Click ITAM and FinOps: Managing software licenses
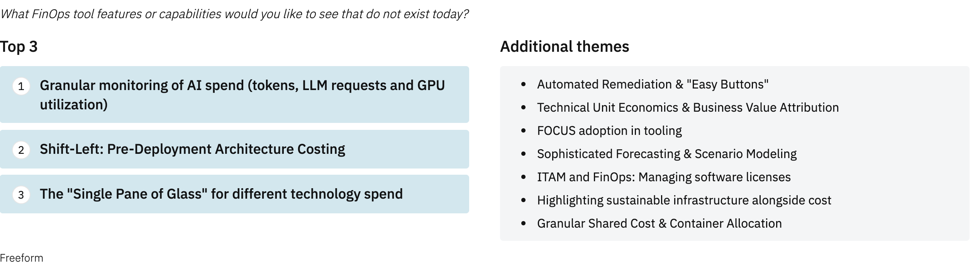The height and width of the screenshot is (269, 980). (664, 177)
